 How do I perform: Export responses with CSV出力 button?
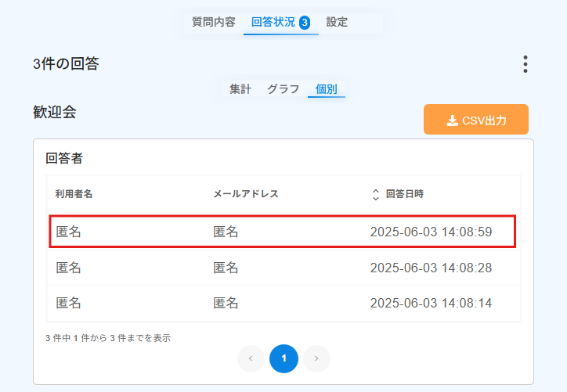click(x=476, y=120)
